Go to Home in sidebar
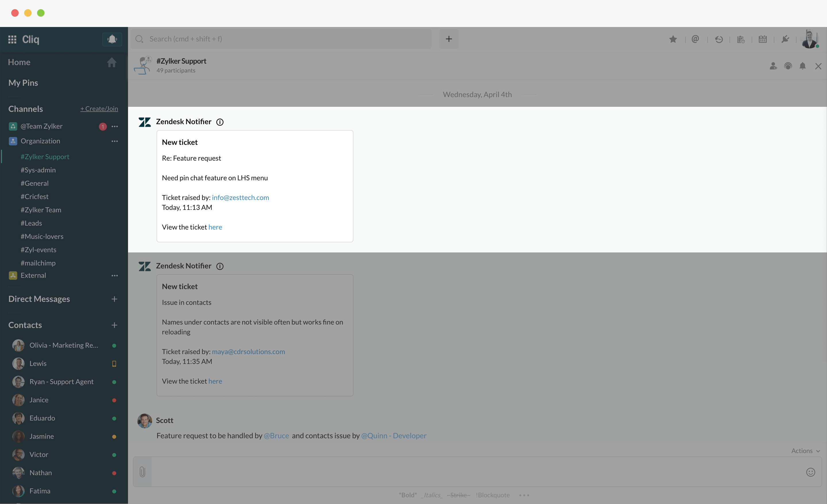This screenshot has height=504, width=827. click(19, 62)
